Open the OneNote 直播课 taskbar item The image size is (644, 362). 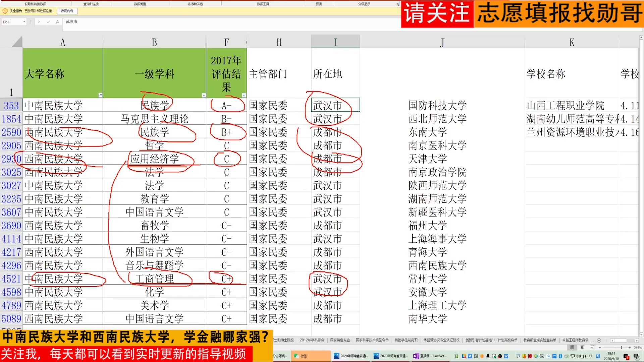click(430, 356)
